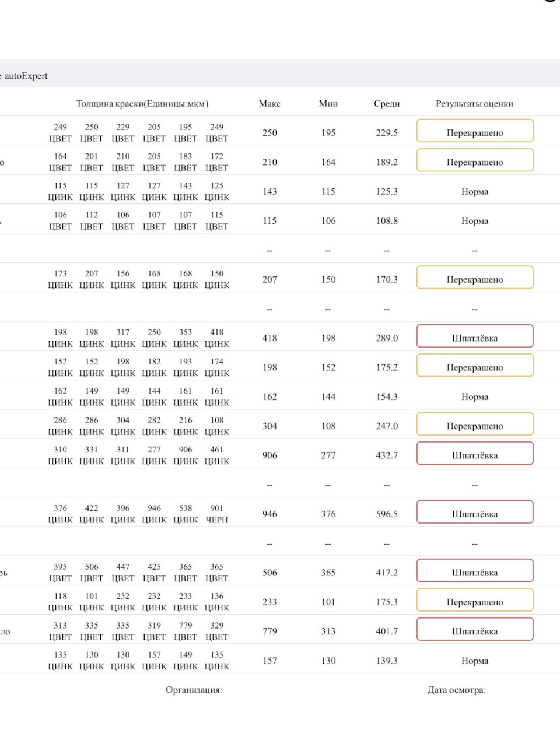This screenshot has height=730, width=560.
Task: Click the average value 432.7
Action: 387,455
